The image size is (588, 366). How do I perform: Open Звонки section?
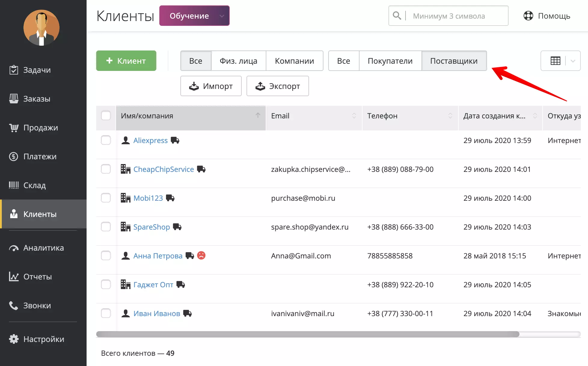click(43, 306)
